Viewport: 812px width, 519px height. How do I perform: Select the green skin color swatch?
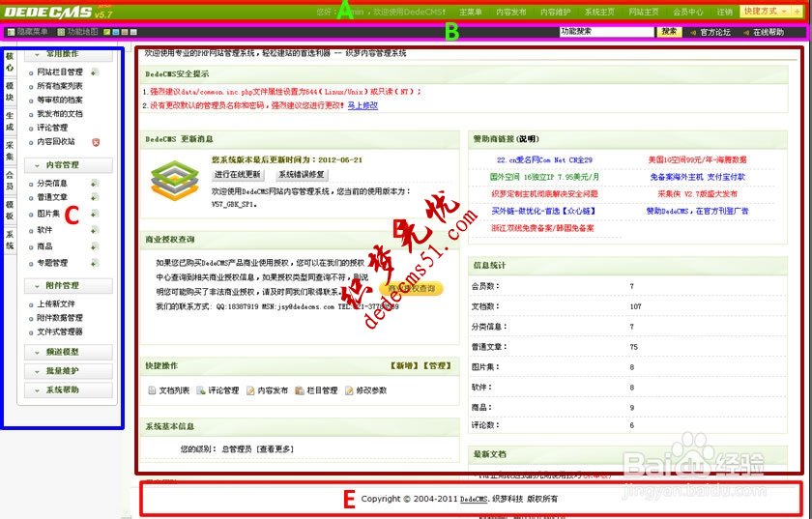tap(106, 32)
